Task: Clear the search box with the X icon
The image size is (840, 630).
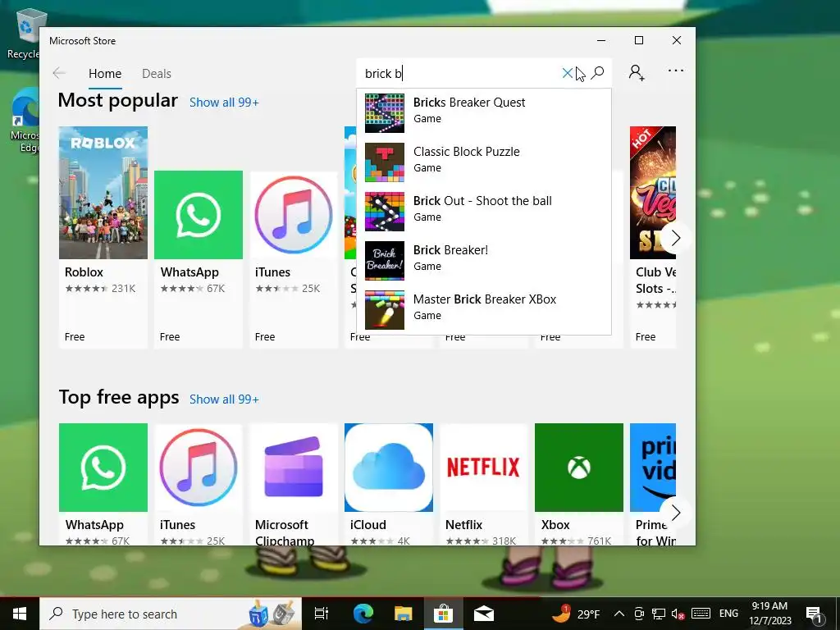Action: click(x=568, y=73)
